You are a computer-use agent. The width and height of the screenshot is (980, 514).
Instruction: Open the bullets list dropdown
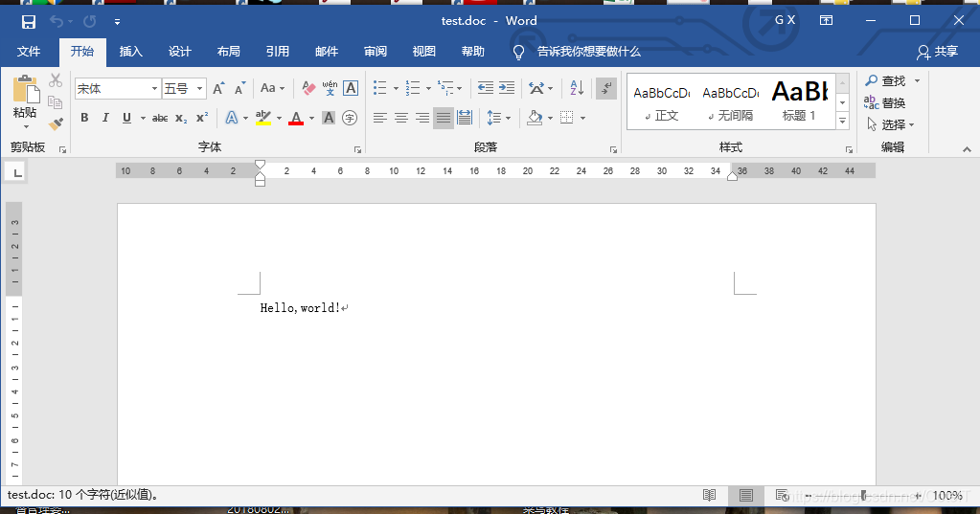coord(396,89)
